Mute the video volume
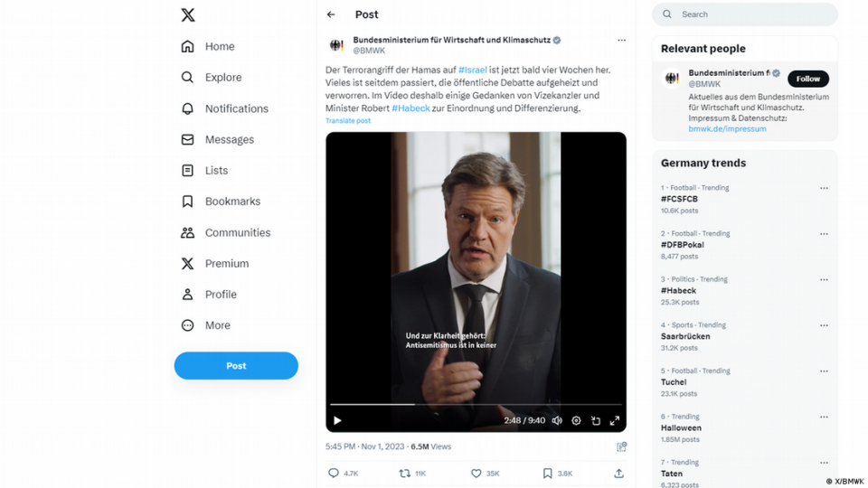This screenshot has width=868, height=488. 557,420
